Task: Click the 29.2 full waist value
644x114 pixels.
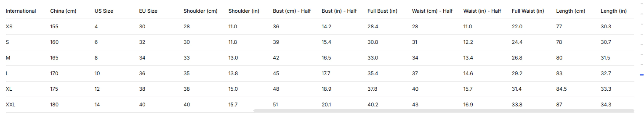Action: pyautogui.click(x=517, y=73)
